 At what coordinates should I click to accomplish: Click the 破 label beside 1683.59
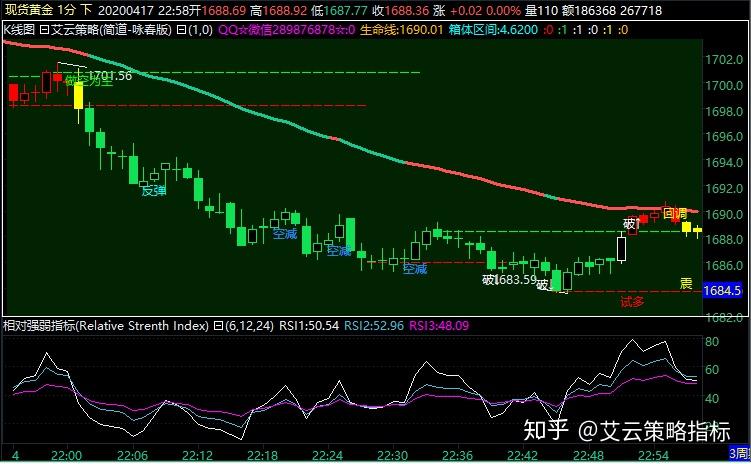(488, 280)
